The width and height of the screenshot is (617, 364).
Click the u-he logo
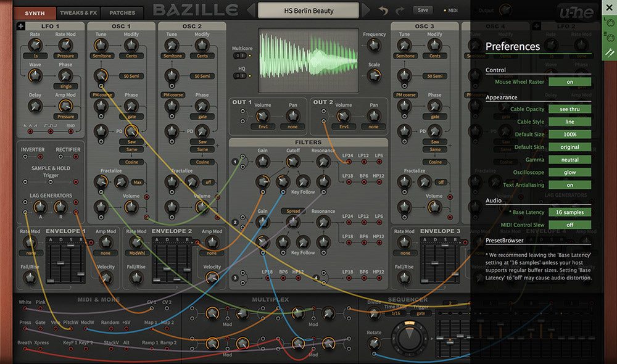point(576,13)
